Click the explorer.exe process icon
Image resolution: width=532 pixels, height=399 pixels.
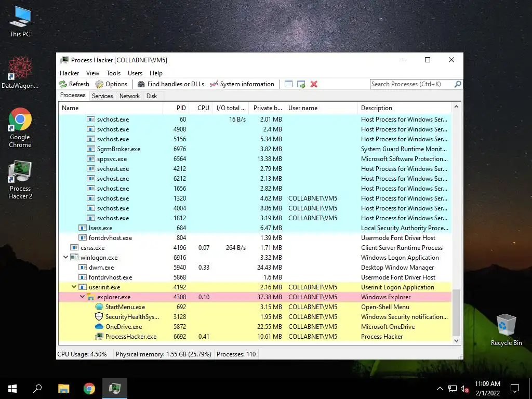90,297
